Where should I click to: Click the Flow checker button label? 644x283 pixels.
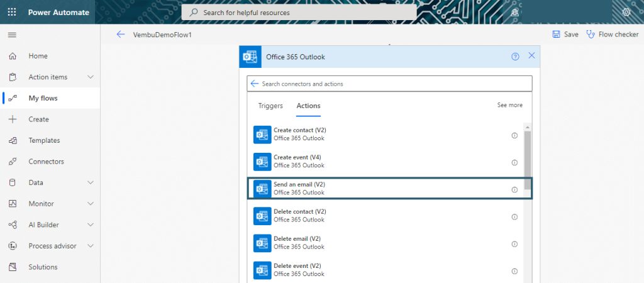click(x=619, y=35)
